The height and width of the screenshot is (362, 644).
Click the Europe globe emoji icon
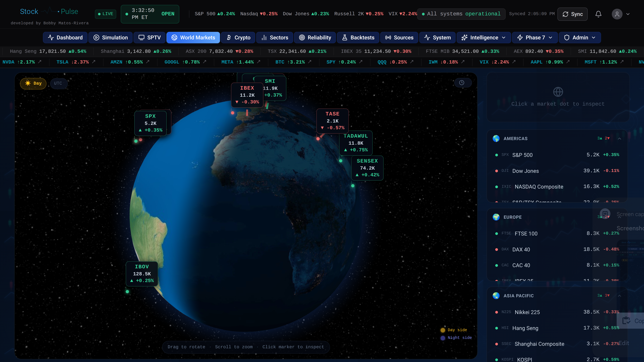(x=496, y=217)
